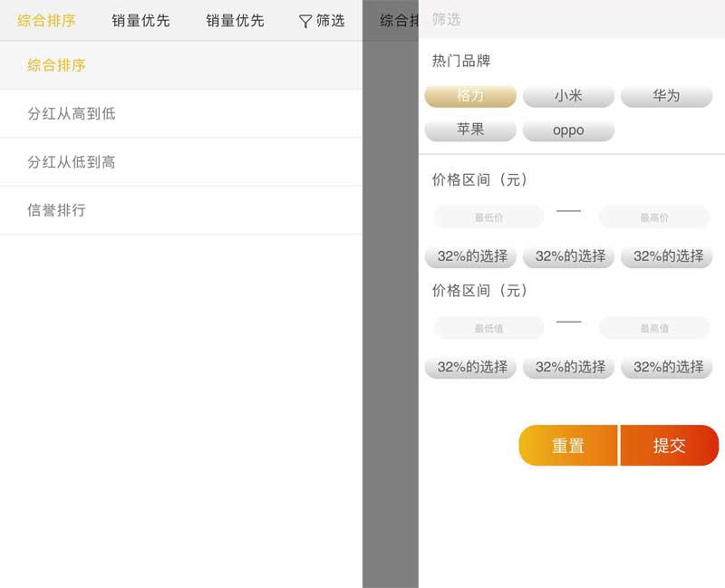Select the 苹果 brand chip

pyautogui.click(x=470, y=130)
